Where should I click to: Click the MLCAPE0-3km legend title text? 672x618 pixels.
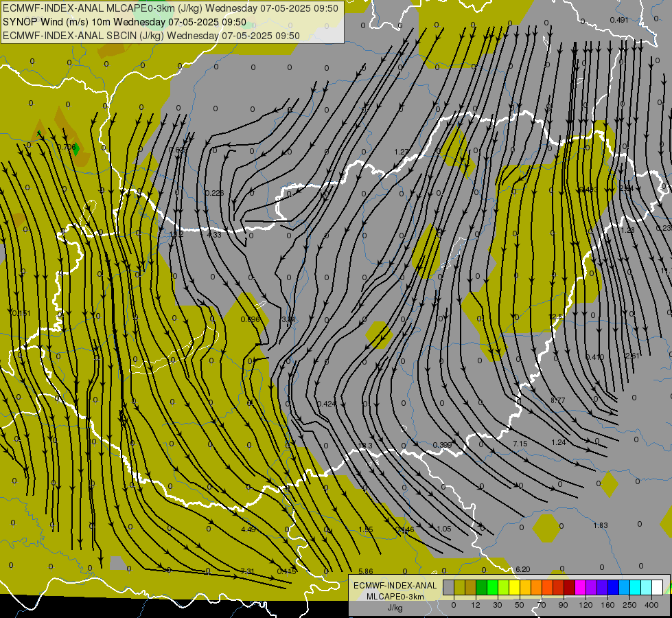pos(395,597)
